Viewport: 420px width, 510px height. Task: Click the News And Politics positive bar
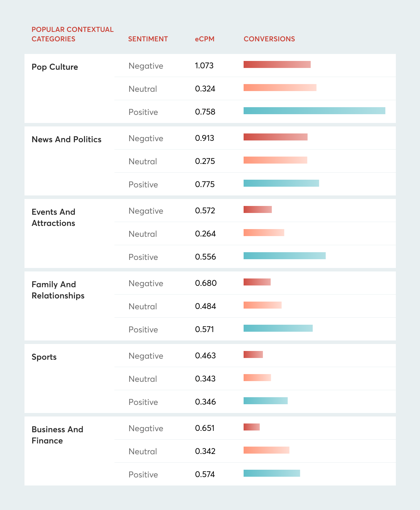[x=281, y=183]
